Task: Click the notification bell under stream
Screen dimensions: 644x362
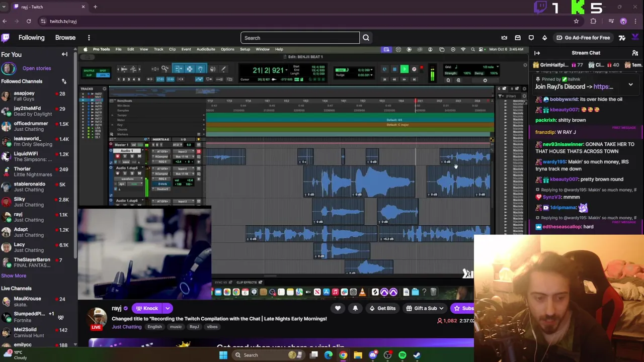Action: (355, 308)
